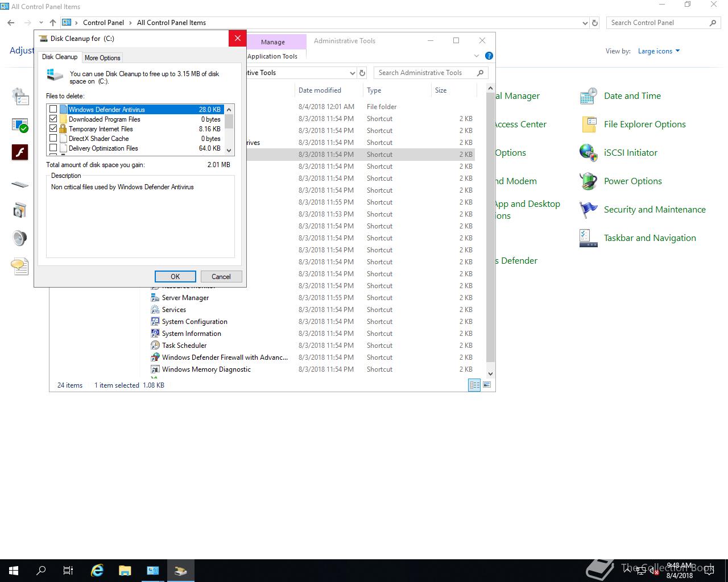Screen dimensions: 728x582
Task: Switch to the More Options tab
Action: (x=102, y=58)
